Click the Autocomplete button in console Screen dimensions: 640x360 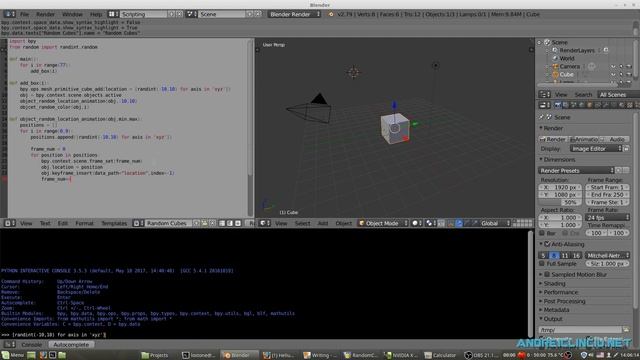tap(71, 345)
